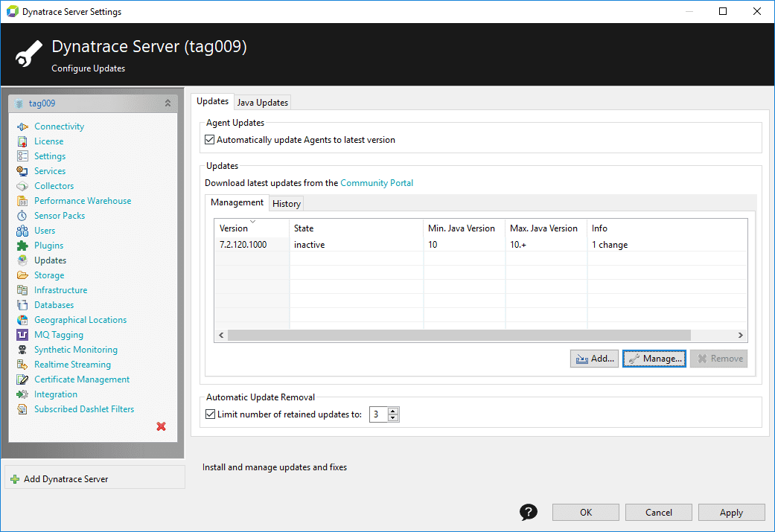Close the Dynatrace Server Settings window
This screenshot has width=775, height=532.
pos(756,11)
